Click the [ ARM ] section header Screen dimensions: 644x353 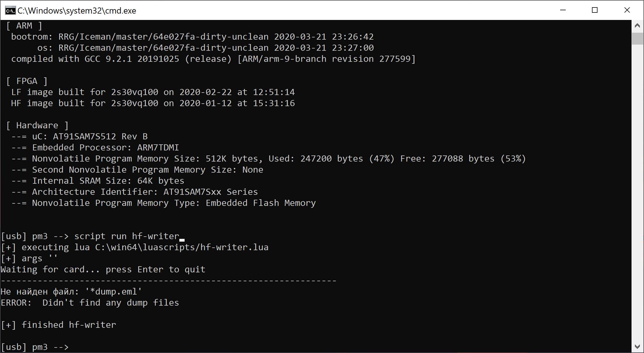24,25
